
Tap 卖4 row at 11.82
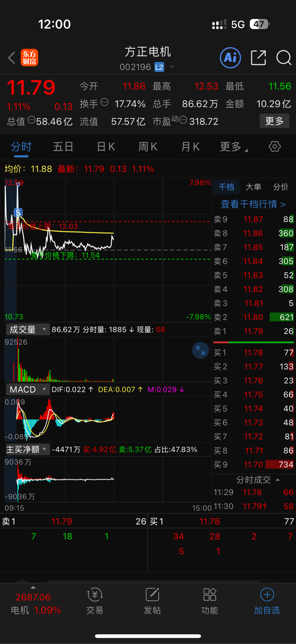click(254, 289)
